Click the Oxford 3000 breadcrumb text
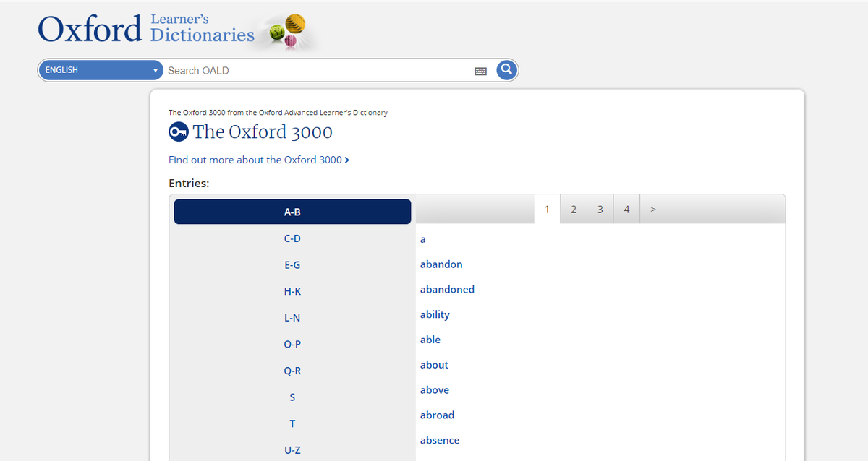 click(278, 113)
